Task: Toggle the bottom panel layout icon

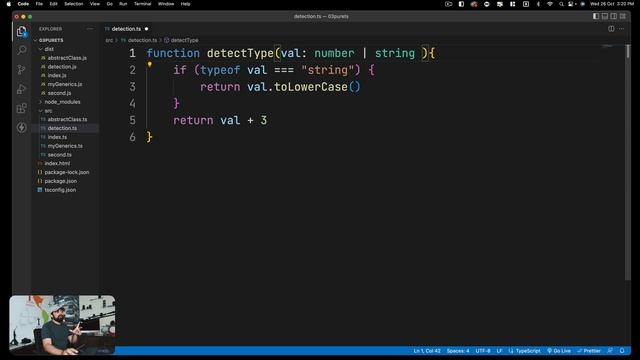Action: (x=605, y=16)
